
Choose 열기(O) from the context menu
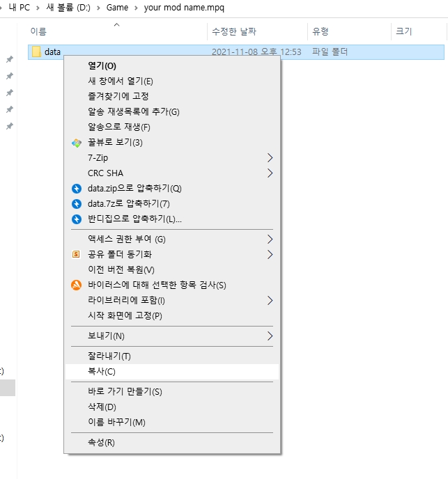tap(172, 66)
